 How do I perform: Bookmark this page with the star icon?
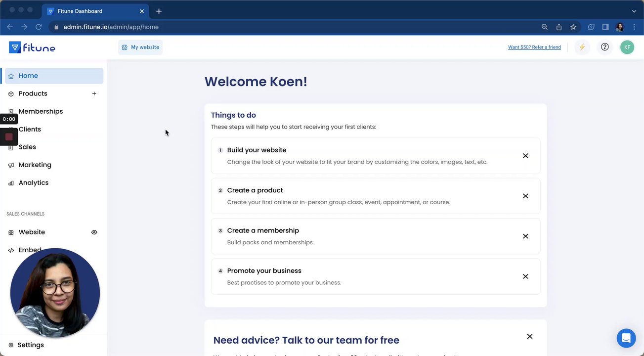tap(573, 27)
